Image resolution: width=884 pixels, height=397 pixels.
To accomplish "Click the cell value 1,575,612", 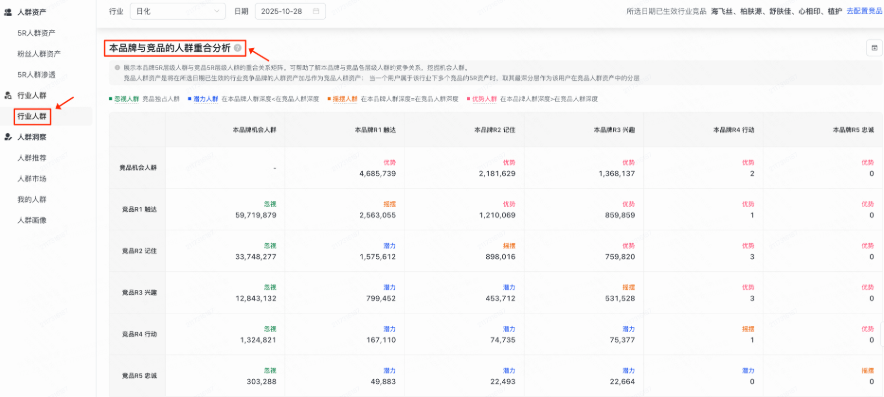I will (x=378, y=257).
